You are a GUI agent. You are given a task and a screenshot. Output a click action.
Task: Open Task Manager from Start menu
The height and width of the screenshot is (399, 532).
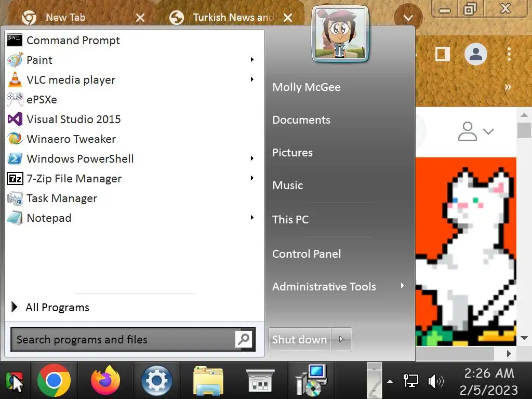[135, 198]
